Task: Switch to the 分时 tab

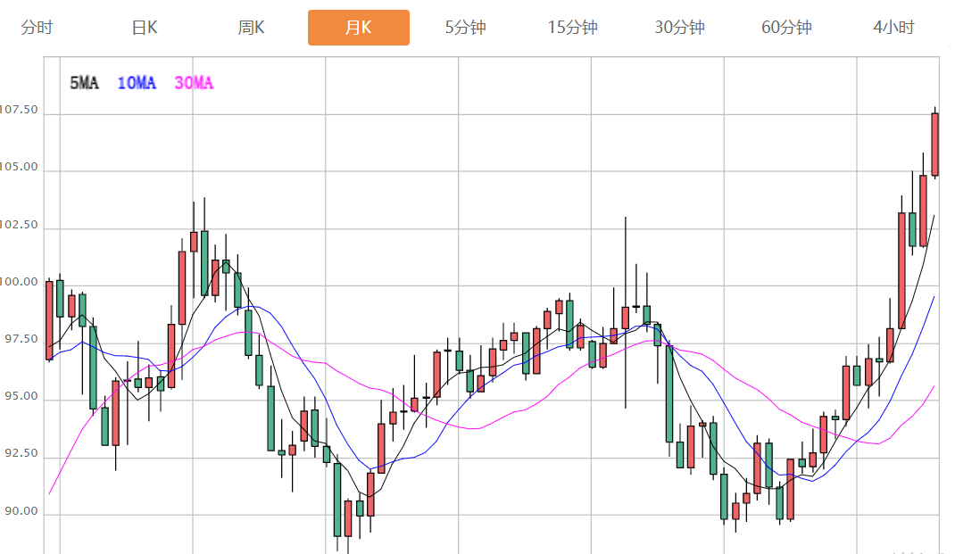Action: point(37,28)
